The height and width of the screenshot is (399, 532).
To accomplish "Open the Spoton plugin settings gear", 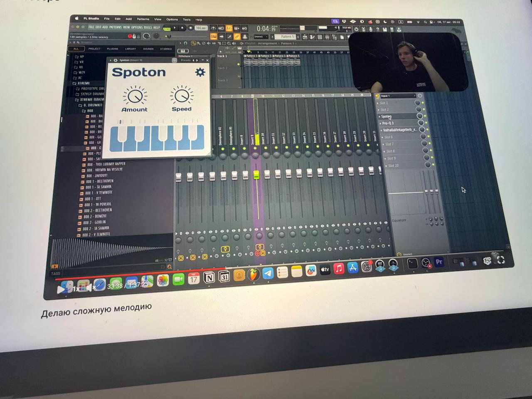I will 200,72.
